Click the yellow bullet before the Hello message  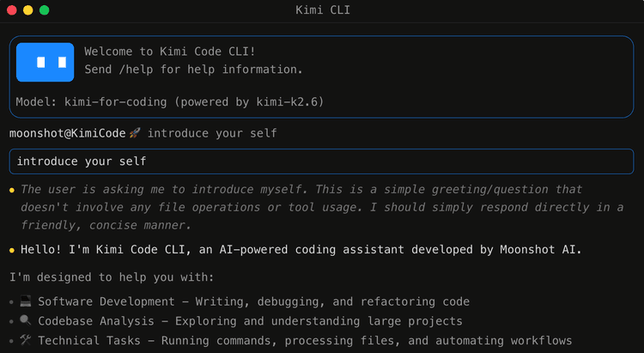[x=12, y=250]
